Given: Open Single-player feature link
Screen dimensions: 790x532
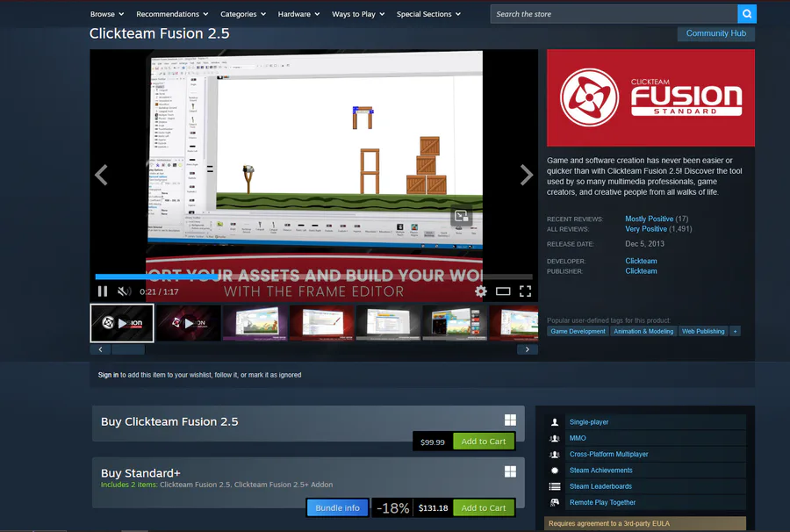Looking at the screenshot, I should 588,422.
